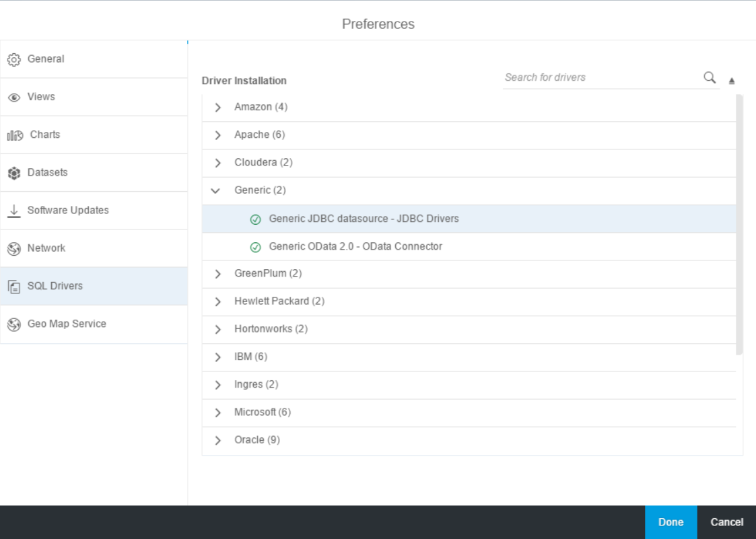This screenshot has width=756, height=539.
Task: Click the Geo Map Service globe icon
Action: pyautogui.click(x=14, y=324)
